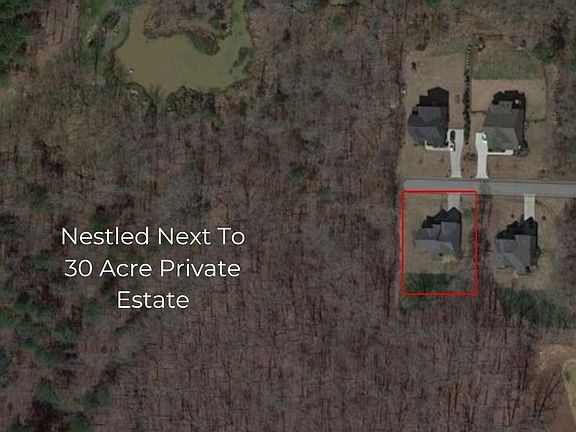Click the paved street between the houses

point(490,188)
